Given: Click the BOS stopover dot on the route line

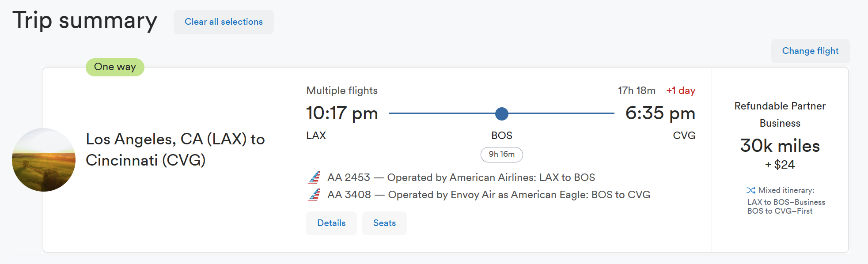Looking at the screenshot, I should tap(501, 114).
